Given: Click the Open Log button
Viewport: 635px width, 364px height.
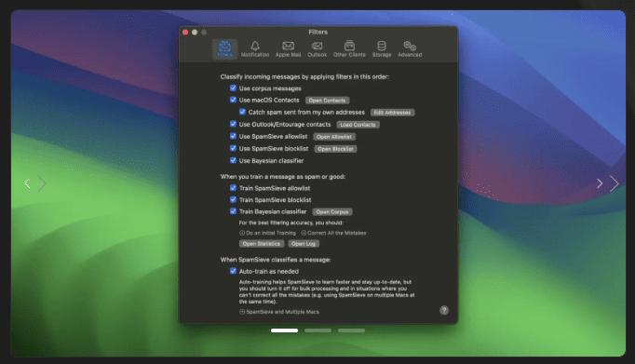Looking at the screenshot, I should click(x=304, y=244).
